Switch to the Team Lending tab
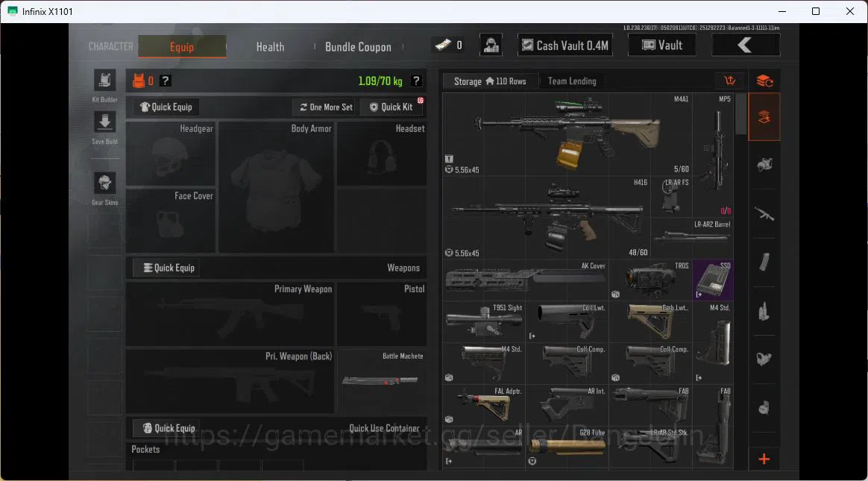 click(572, 81)
